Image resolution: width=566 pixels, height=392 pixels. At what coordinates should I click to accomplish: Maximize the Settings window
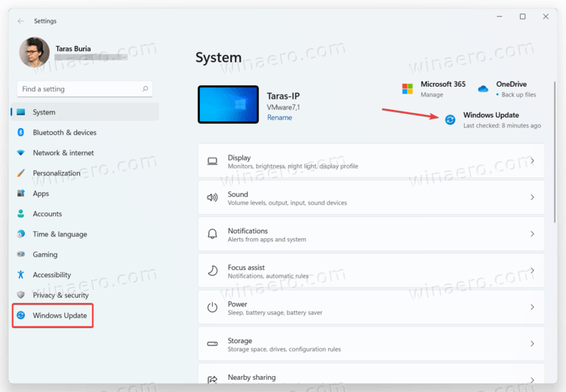(522, 17)
